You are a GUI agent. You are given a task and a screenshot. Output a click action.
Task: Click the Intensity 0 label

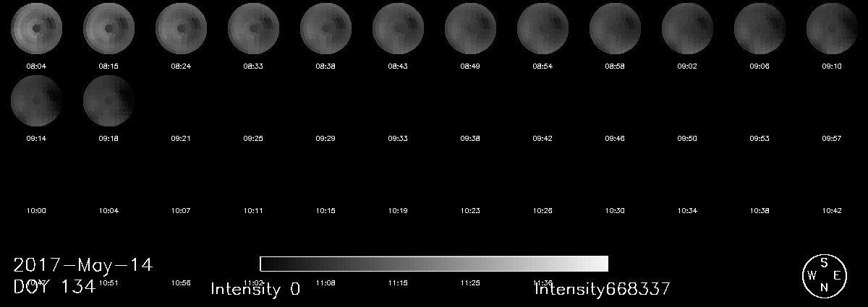pos(255,290)
